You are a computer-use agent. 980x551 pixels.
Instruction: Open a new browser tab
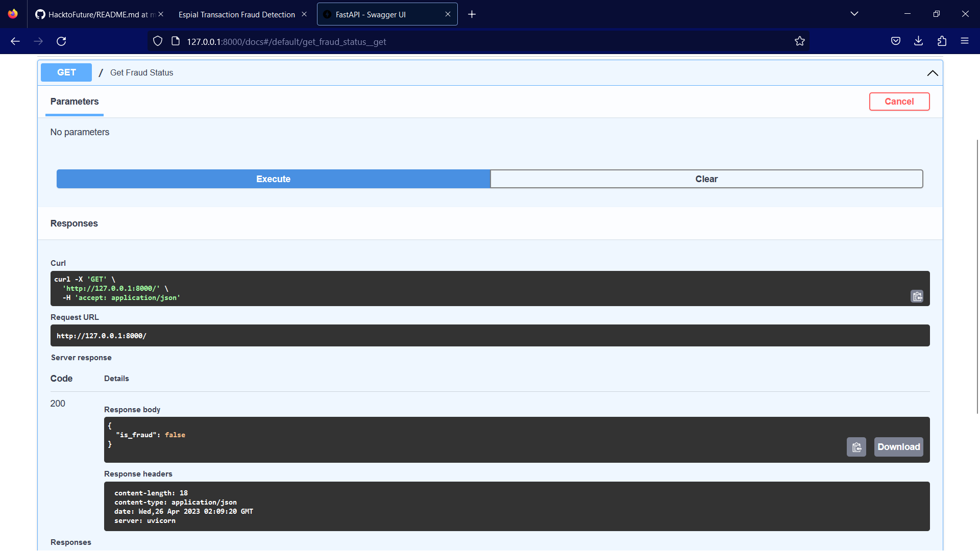(472, 14)
